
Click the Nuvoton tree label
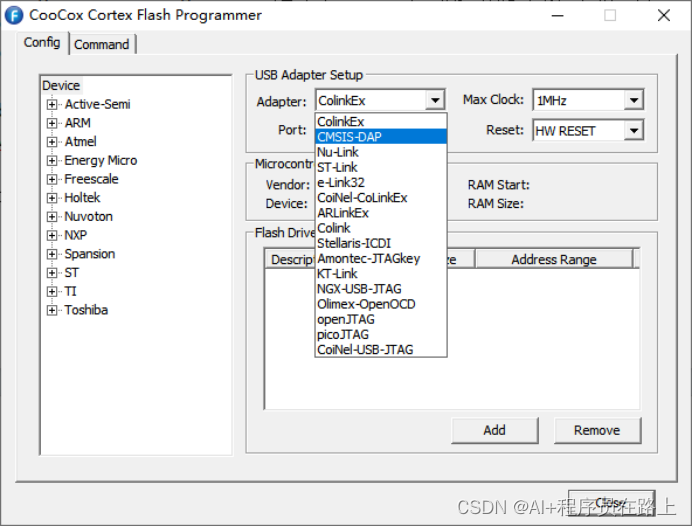89,217
